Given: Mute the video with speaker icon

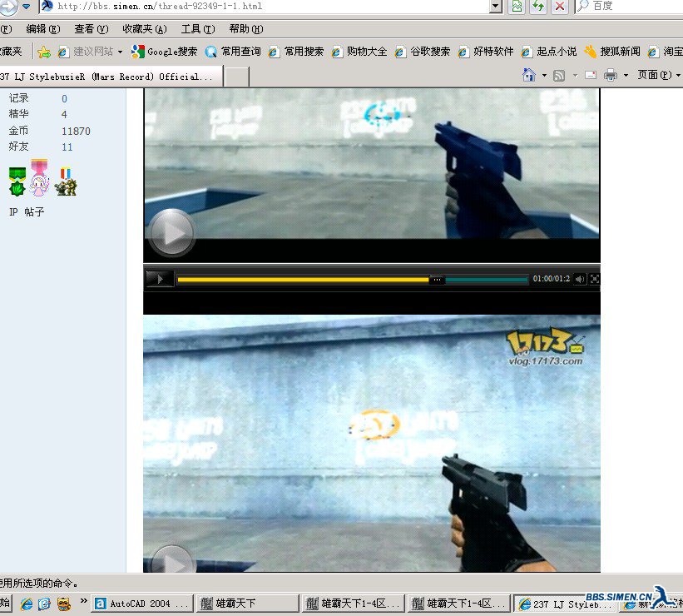Looking at the screenshot, I should [580, 279].
